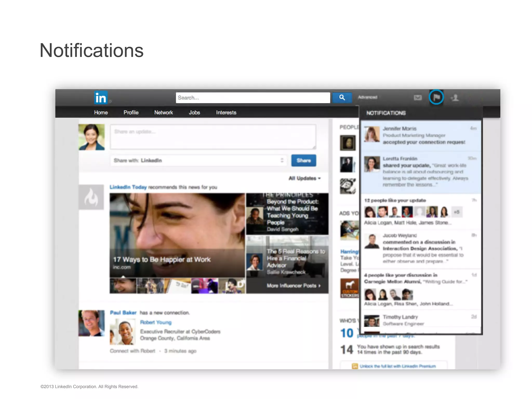The image size is (532, 399).
Task: Click the add connections person icon
Action: (x=455, y=98)
